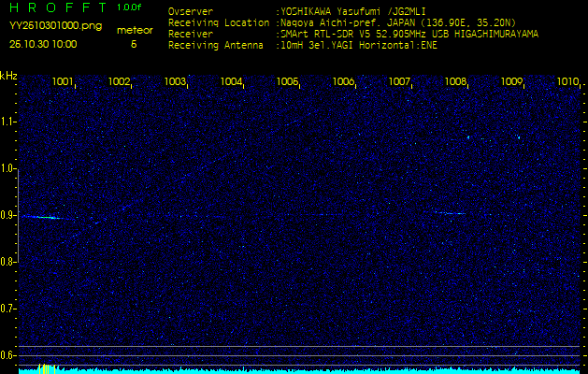Click the kHz axis unit label
Viewport: 588px width, 374px height.
coord(8,76)
